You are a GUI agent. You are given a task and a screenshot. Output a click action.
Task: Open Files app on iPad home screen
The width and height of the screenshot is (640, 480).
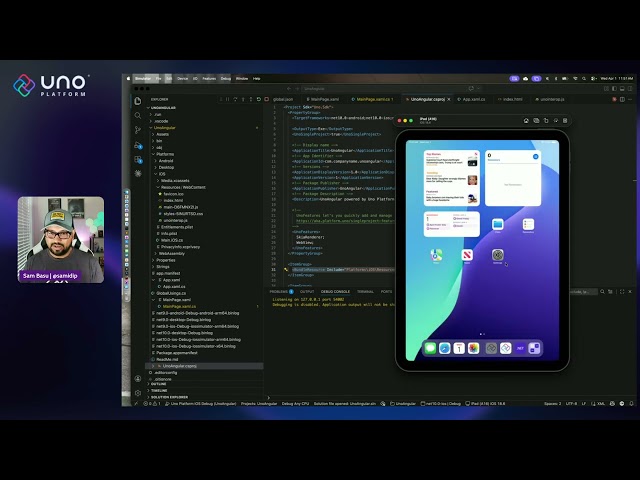coord(498,225)
